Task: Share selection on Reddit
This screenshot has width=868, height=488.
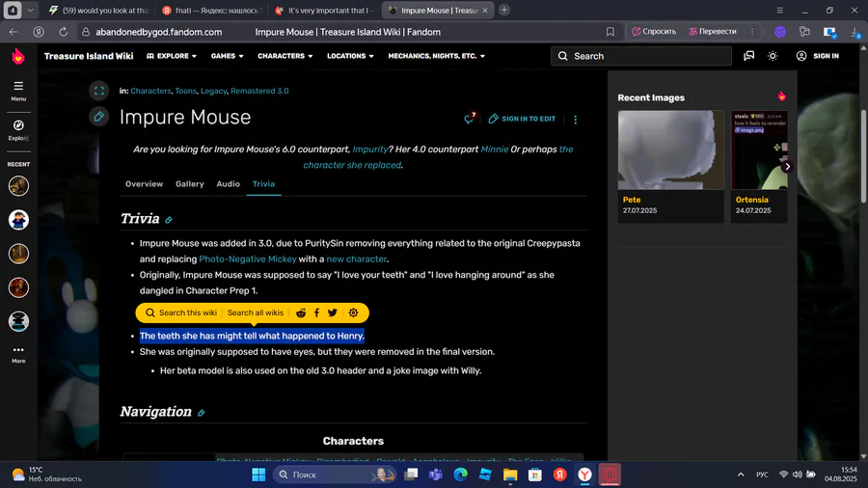Action: 301,313
